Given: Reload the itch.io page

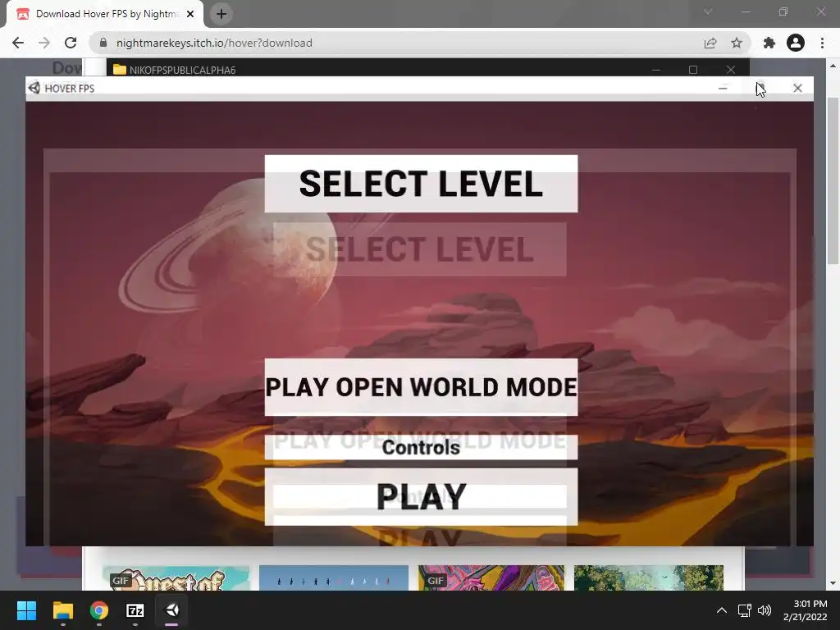Looking at the screenshot, I should point(71,43).
